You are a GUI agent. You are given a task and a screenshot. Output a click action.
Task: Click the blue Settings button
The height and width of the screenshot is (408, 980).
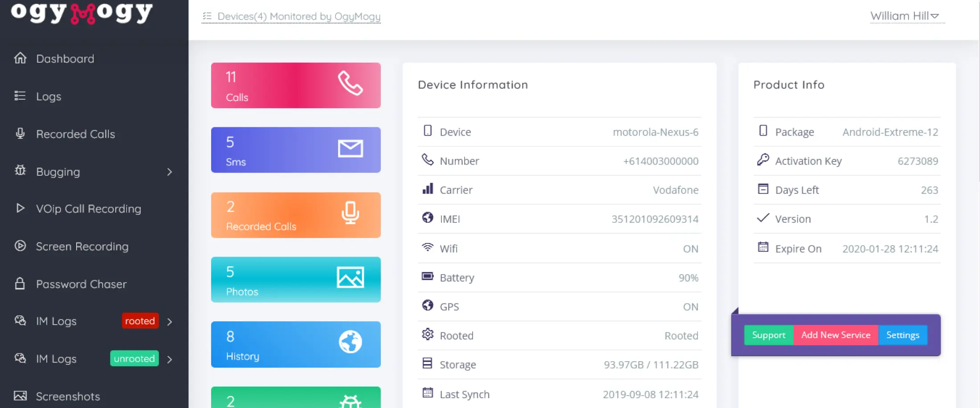click(902, 335)
